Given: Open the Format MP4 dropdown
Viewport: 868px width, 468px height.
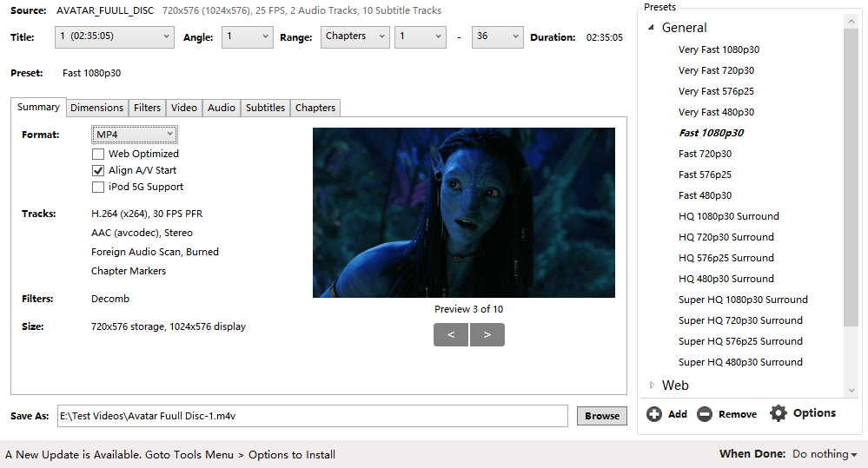Looking at the screenshot, I should point(135,135).
